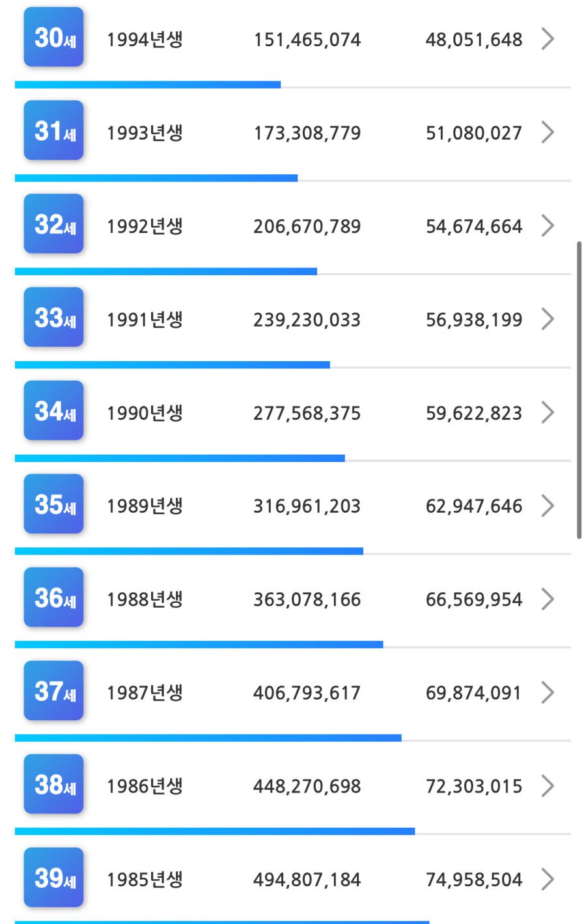Select the 36세 blue badge
This screenshot has width=586, height=924.
pyautogui.click(x=54, y=598)
